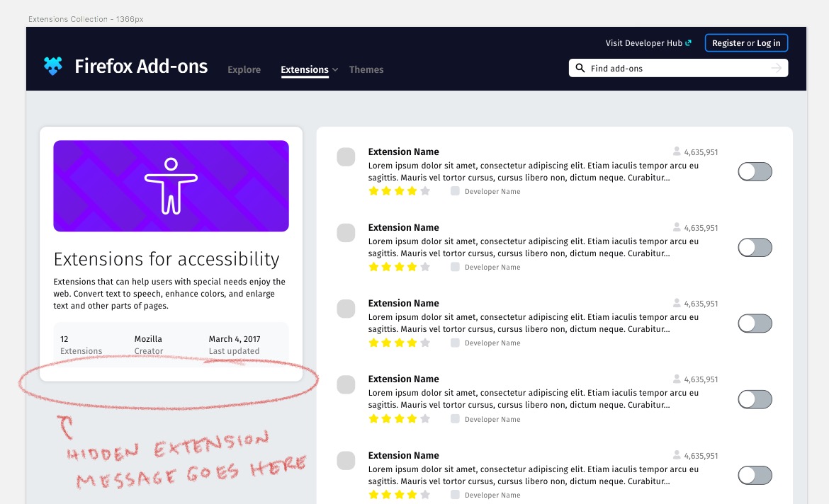Click the external link icon beside Developer Hub
Screen dimensions: 829x504
click(x=689, y=42)
